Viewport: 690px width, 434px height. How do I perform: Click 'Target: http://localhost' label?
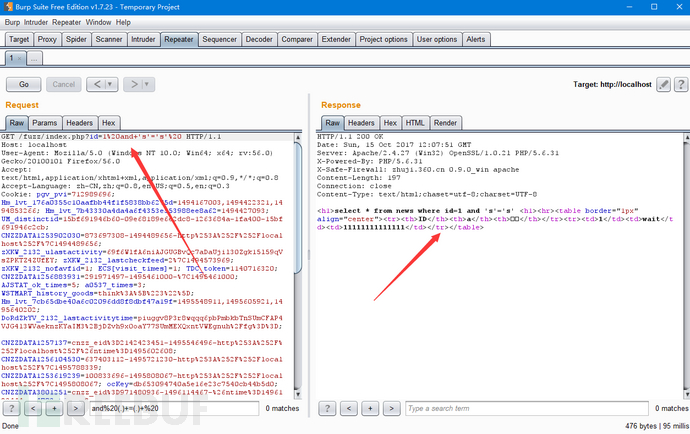point(612,84)
